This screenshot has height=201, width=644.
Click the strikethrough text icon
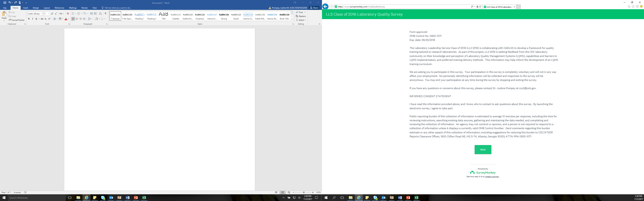click(42, 19)
